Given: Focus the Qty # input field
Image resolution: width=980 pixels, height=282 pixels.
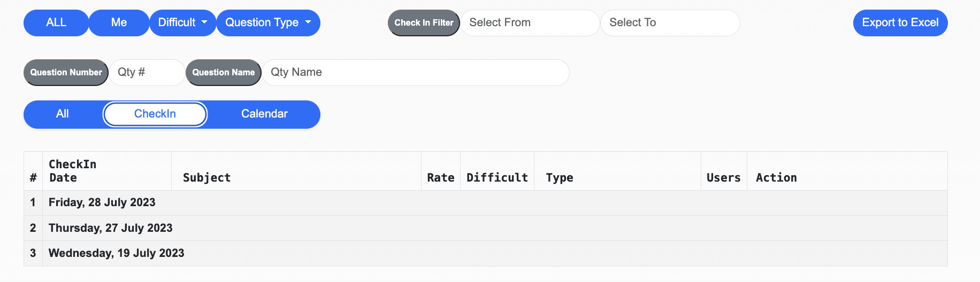Looking at the screenshot, I should pyautogui.click(x=147, y=73).
